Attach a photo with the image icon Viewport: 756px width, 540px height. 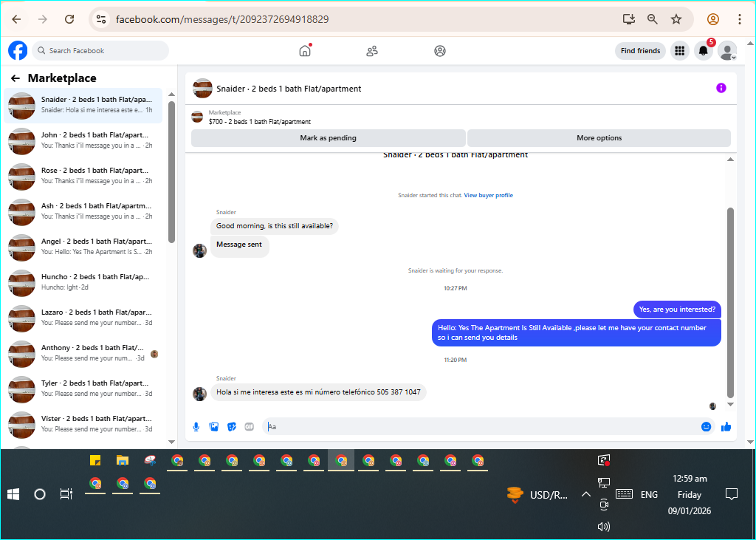(214, 426)
